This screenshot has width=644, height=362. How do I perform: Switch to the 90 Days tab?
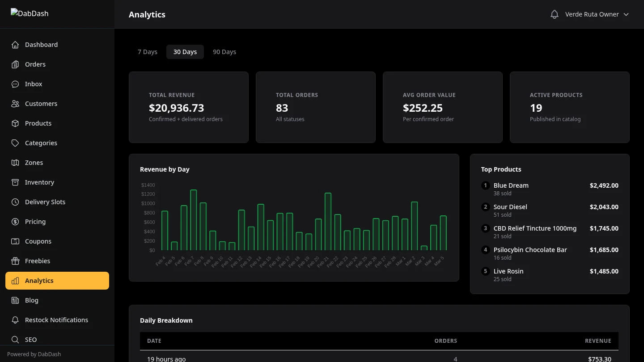click(224, 51)
